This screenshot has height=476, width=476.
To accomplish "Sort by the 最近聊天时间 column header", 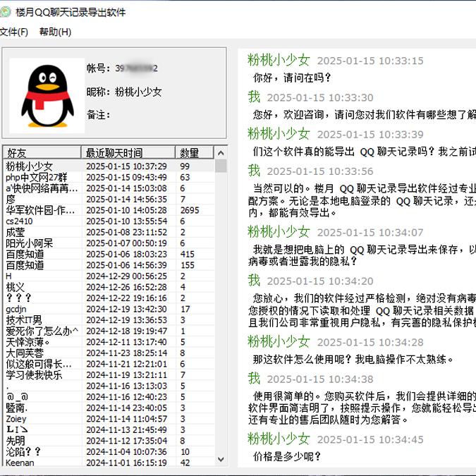I will point(128,153).
